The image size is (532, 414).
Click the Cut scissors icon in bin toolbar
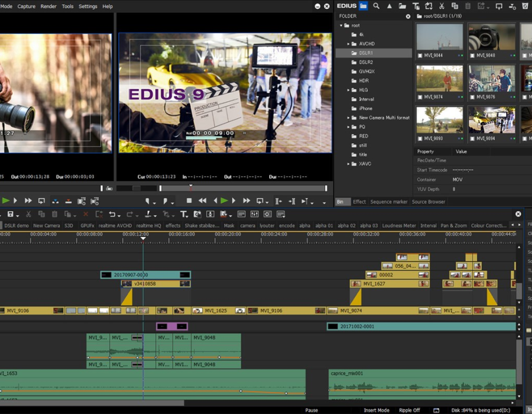442,6
